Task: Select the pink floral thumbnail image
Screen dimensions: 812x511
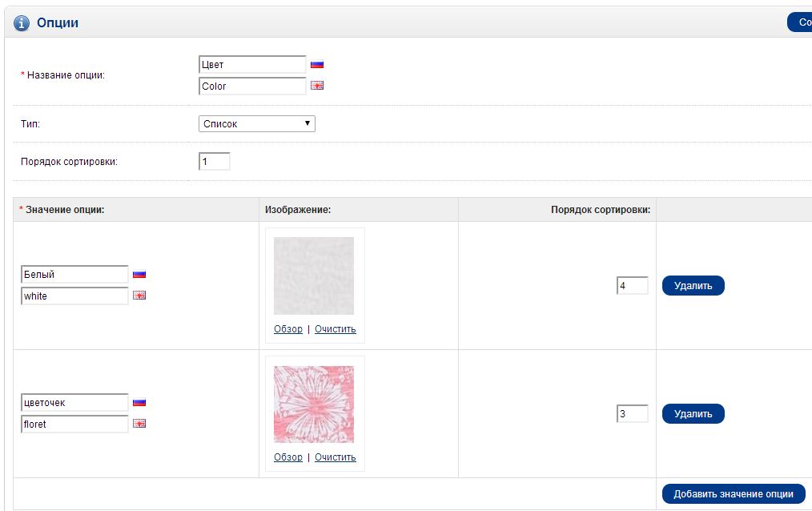Action: pyautogui.click(x=314, y=404)
